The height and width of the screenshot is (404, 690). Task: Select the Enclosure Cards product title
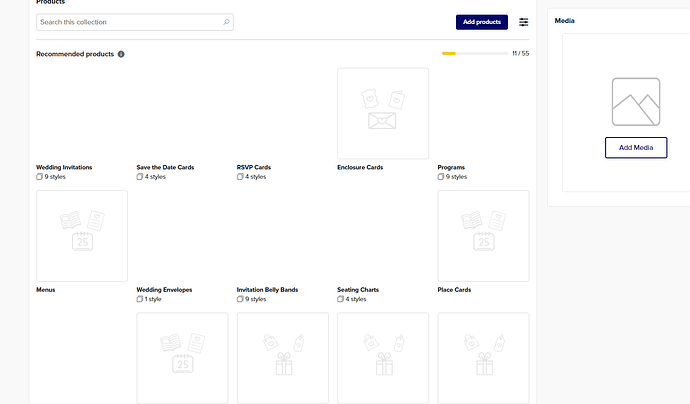(360, 167)
